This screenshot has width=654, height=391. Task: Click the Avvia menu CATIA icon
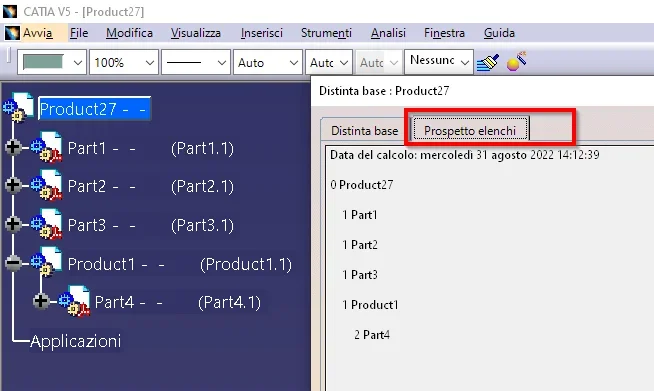[12, 33]
